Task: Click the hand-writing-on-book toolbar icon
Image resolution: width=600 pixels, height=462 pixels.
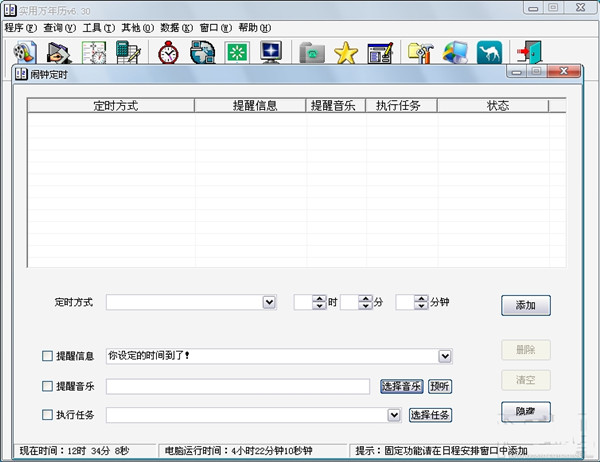Action: click(59, 52)
